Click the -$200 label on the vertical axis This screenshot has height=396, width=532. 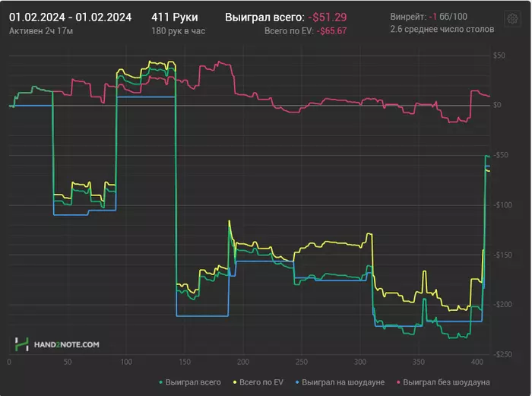pyautogui.click(x=502, y=304)
